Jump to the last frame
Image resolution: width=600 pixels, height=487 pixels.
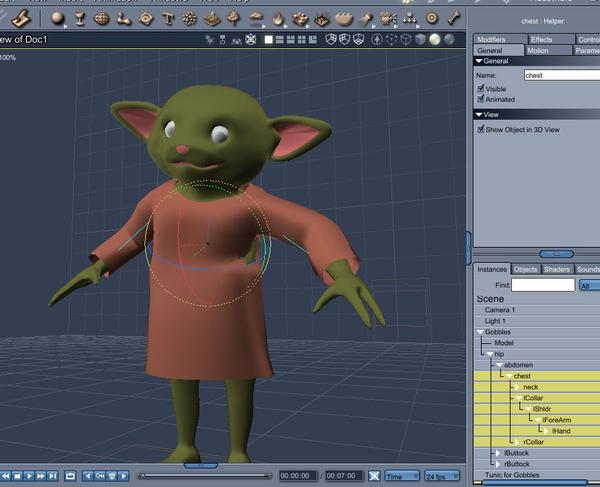click(52, 476)
